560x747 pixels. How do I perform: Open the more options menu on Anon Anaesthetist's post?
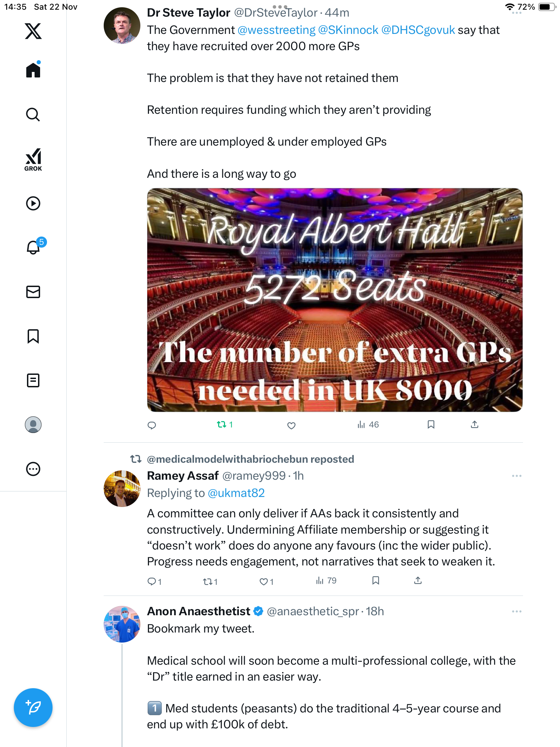[x=516, y=612]
